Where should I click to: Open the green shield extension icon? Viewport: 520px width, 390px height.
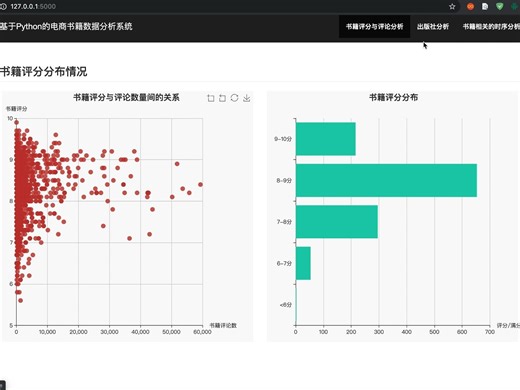[499, 6]
